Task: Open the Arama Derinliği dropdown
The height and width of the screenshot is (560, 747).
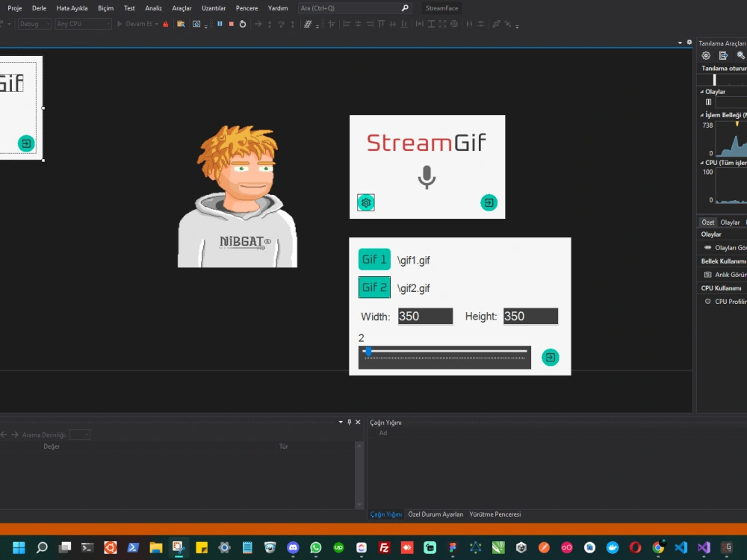Action: (x=80, y=435)
